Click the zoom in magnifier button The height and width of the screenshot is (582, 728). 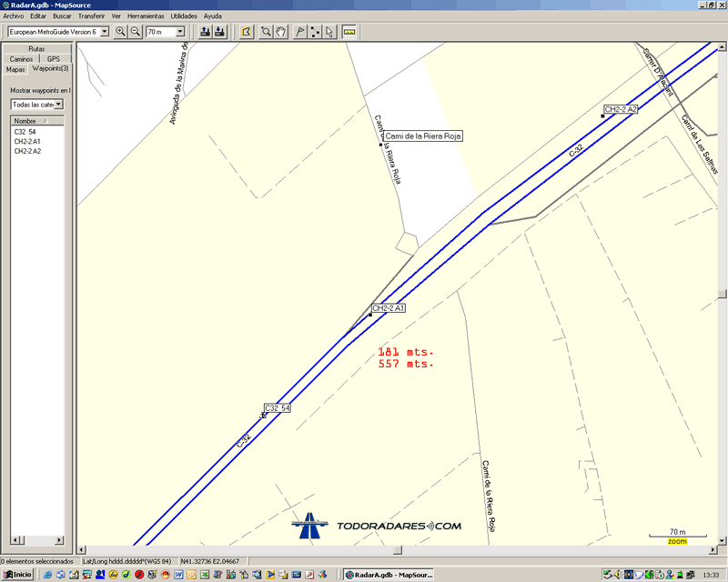tap(120, 32)
